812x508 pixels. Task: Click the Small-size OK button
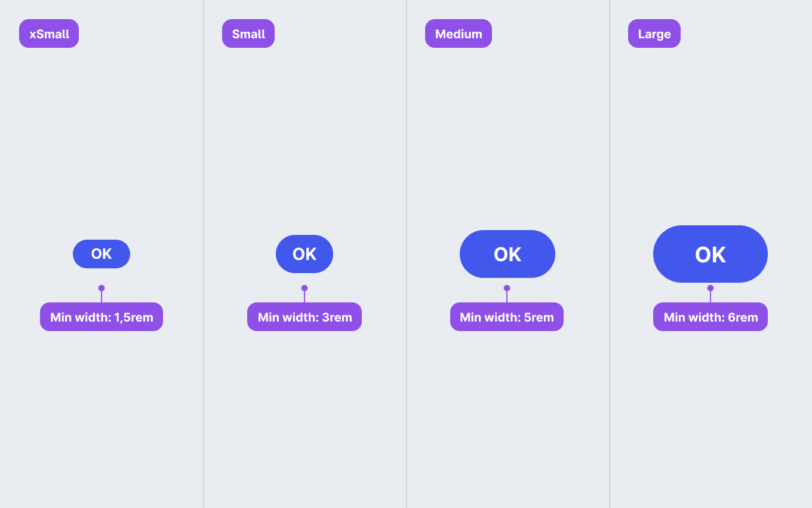tap(304, 254)
